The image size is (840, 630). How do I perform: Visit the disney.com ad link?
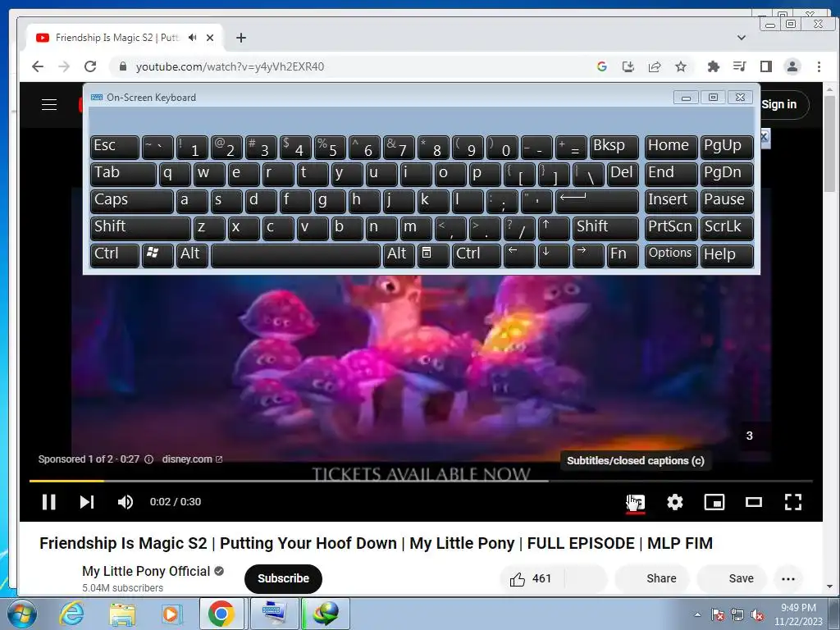point(192,459)
